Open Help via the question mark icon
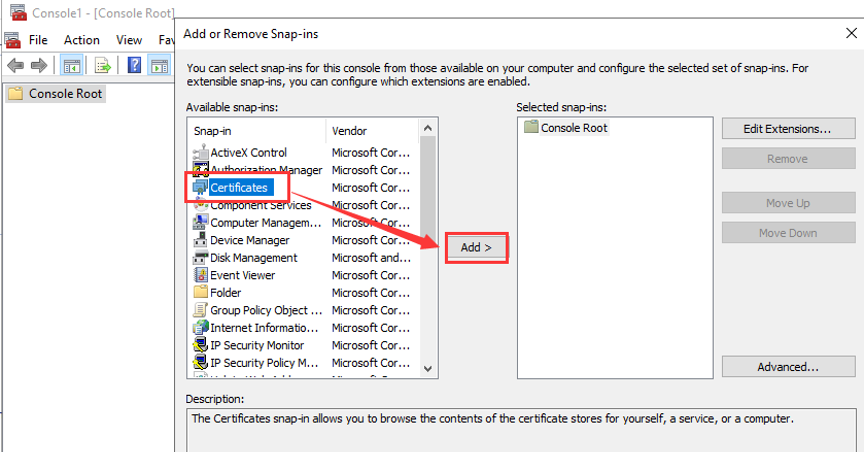Image resolution: width=864 pixels, height=452 pixels. coord(134,66)
